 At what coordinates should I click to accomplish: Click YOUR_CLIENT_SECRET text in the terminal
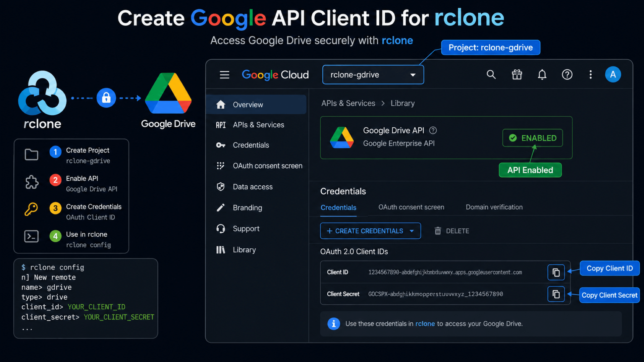(x=119, y=317)
